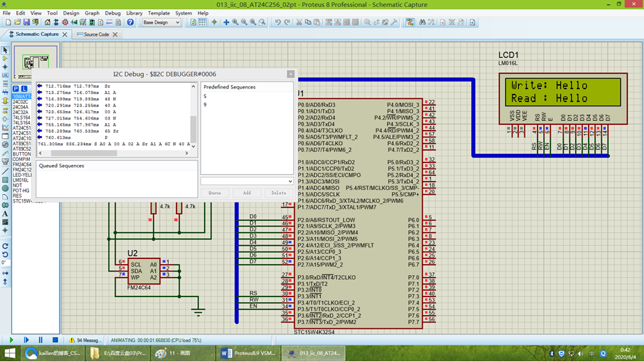Pause the simulation
This screenshot has width=644, height=362.
(x=41, y=341)
